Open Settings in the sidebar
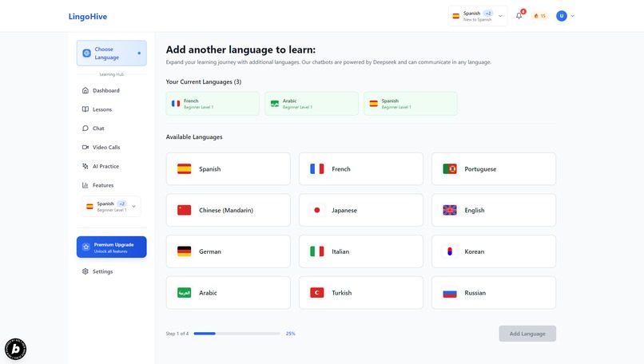Image resolution: width=644 pixels, height=364 pixels. [x=111, y=271]
